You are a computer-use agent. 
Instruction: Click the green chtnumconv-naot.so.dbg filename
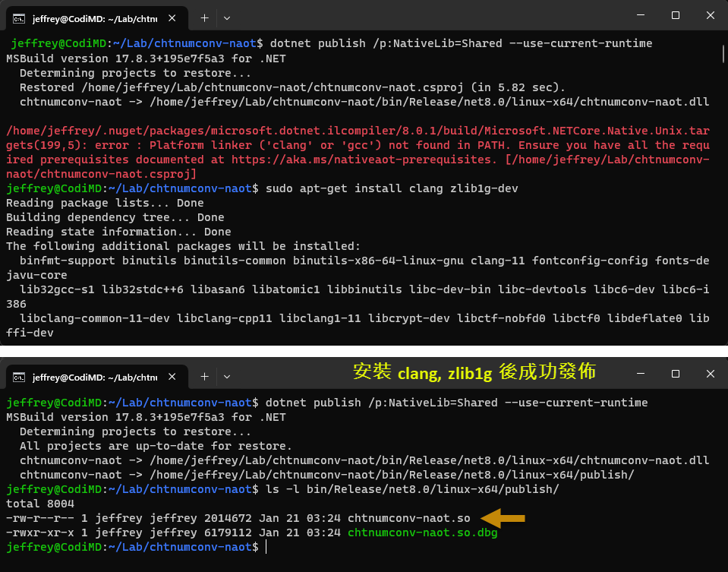point(422,532)
